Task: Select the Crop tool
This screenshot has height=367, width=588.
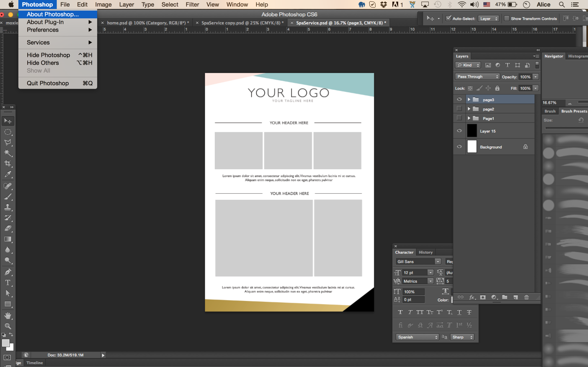Action: [x=8, y=163]
